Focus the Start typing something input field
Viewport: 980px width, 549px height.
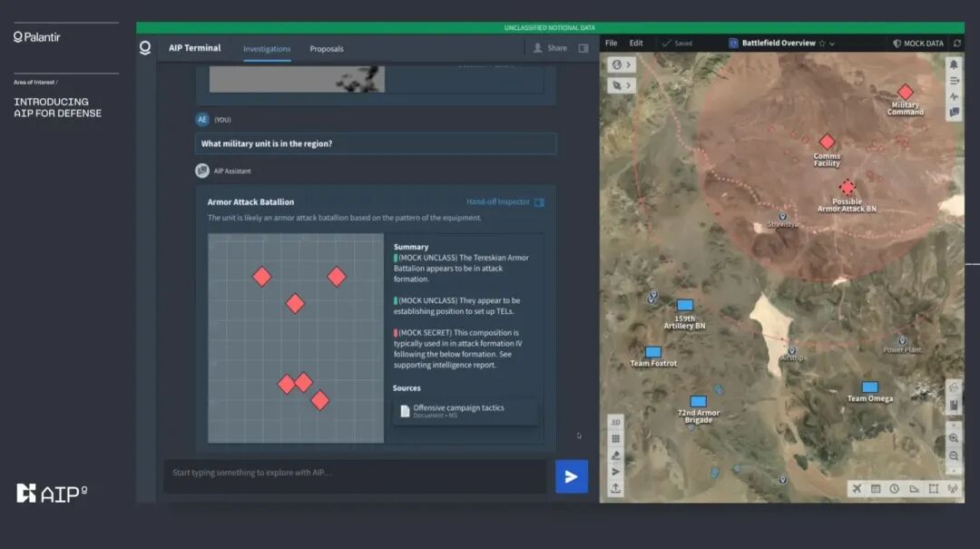[355, 476]
